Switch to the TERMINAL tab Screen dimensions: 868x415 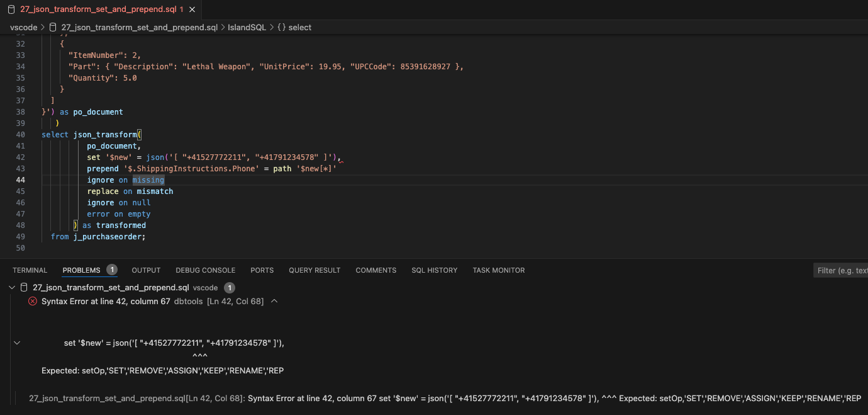pos(30,270)
